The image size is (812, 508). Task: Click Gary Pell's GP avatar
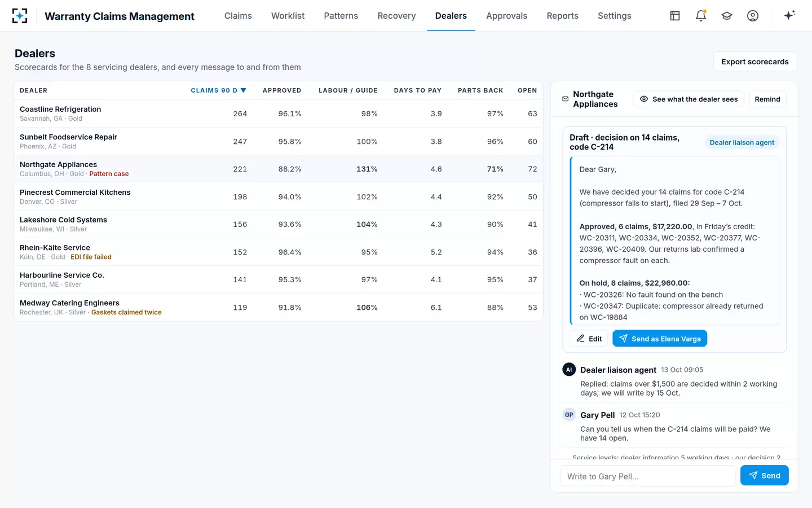(x=569, y=415)
